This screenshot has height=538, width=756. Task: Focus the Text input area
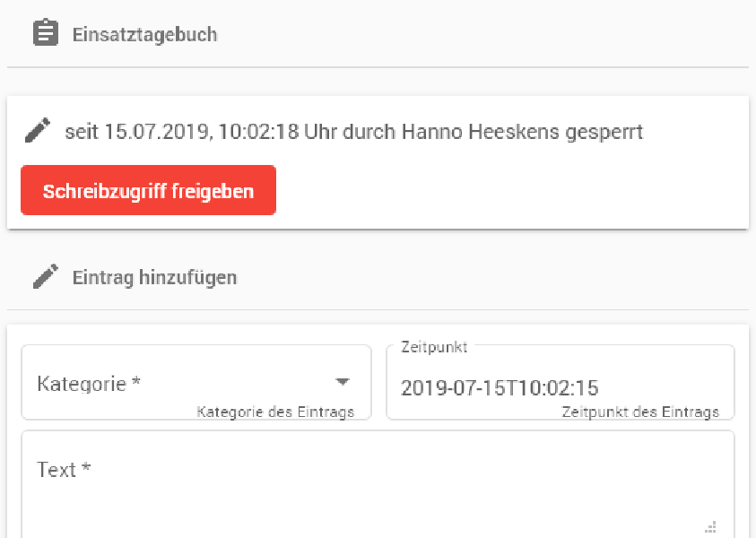(x=377, y=475)
